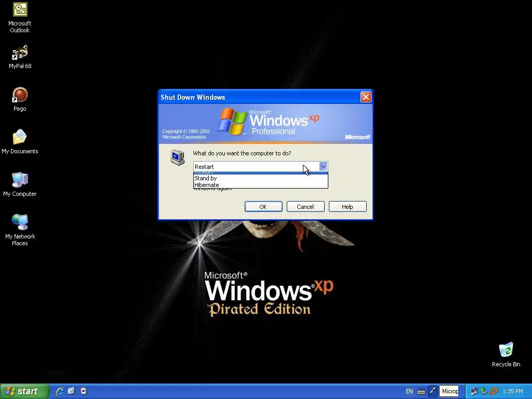Select the Pego desktop shortcut
This screenshot has height=399, width=532.
[x=20, y=99]
